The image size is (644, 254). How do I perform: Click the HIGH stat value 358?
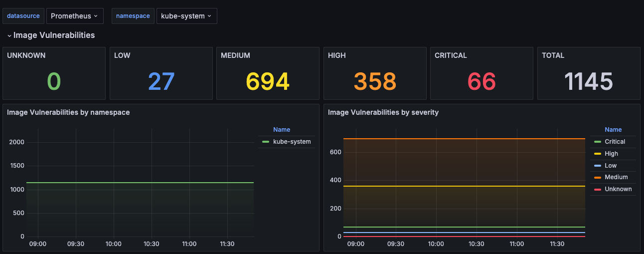(x=375, y=81)
